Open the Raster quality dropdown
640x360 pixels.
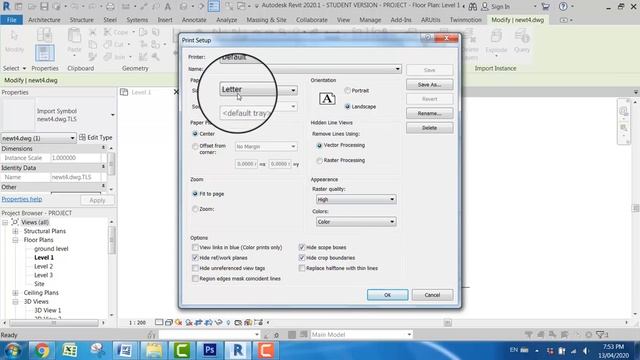(x=356, y=199)
